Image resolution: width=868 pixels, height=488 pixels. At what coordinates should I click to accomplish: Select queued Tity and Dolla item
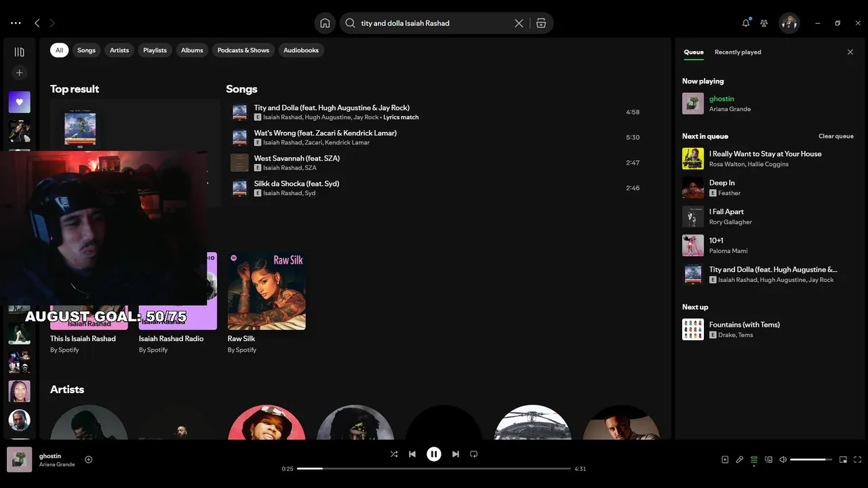768,274
